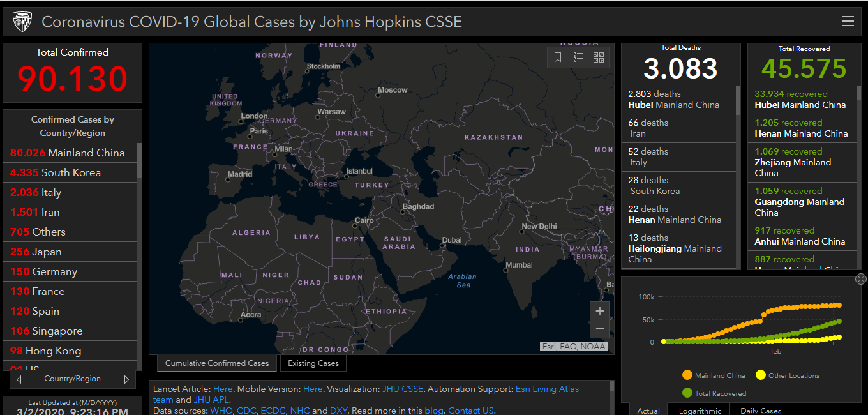Select the Actual chart tab
The width and height of the screenshot is (868, 415).
[x=648, y=409]
